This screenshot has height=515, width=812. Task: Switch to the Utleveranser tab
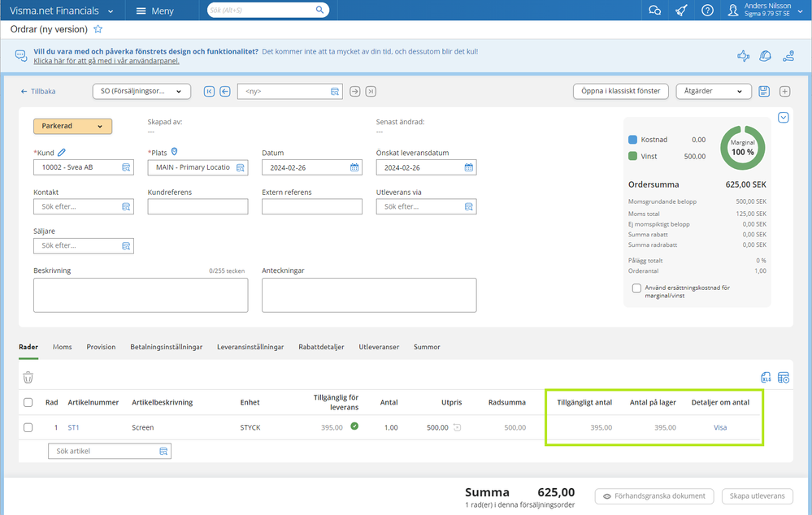click(379, 347)
